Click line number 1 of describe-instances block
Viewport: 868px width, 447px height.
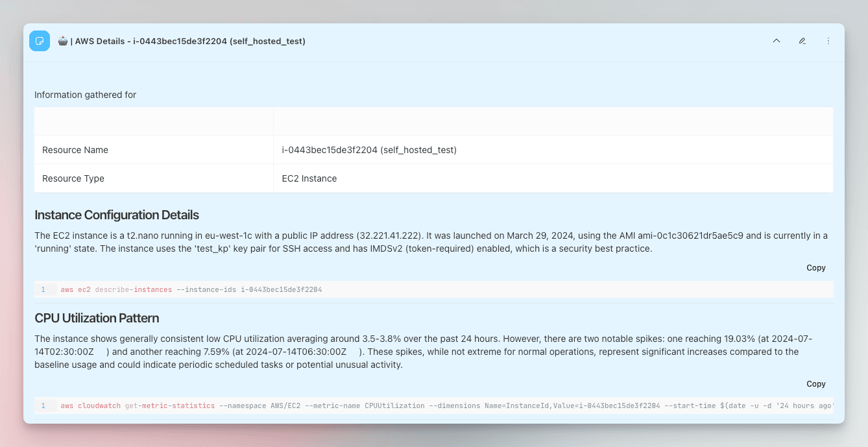[x=43, y=289]
